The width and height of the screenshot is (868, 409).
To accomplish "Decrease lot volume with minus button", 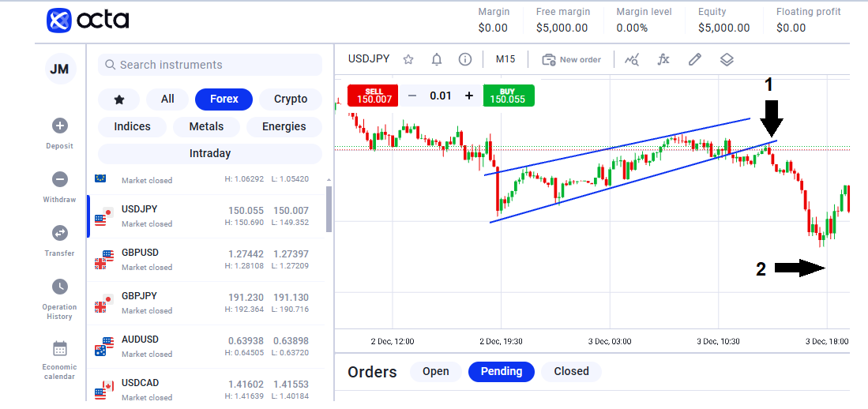I will (411, 96).
